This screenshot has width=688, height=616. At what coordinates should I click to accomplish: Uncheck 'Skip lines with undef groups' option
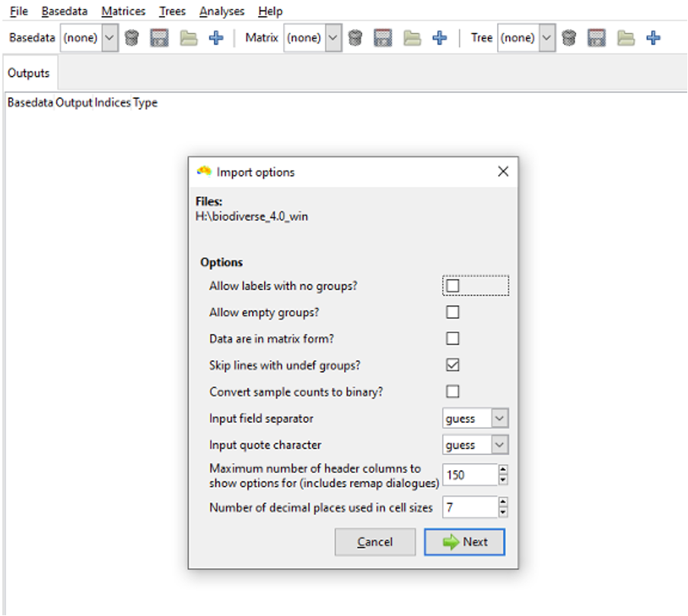453,365
